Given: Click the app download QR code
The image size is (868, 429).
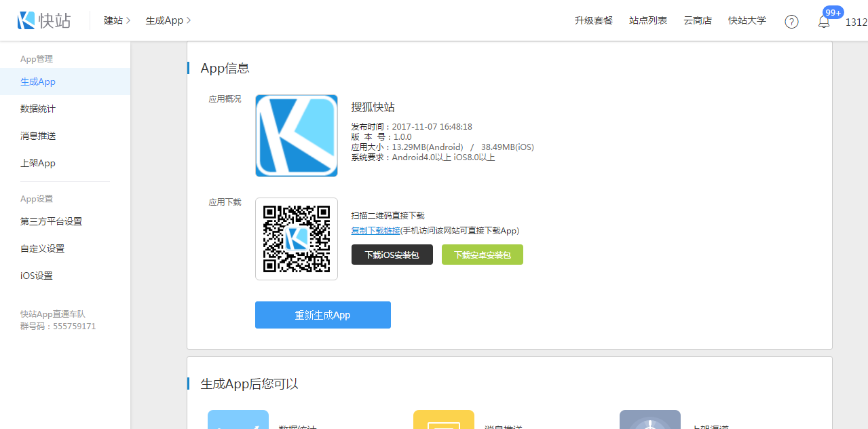Looking at the screenshot, I should click(x=297, y=239).
